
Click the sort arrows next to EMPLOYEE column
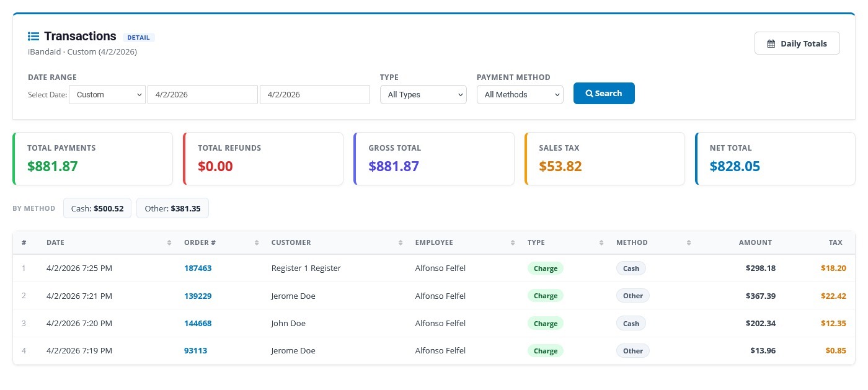(x=511, y=242)
